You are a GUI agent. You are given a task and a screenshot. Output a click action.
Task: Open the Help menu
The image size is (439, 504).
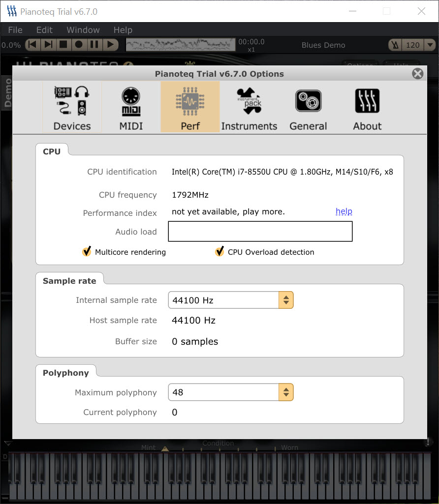(x=123, y=30)
